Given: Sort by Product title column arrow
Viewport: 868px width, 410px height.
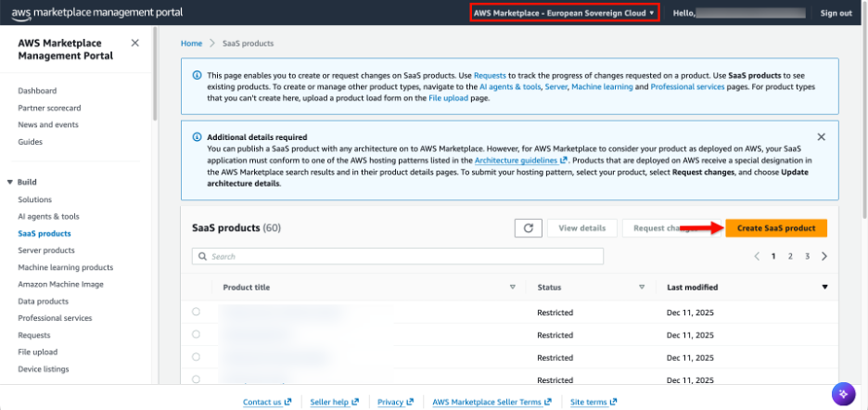Looking at the screenshot, I should click(512, 287).
